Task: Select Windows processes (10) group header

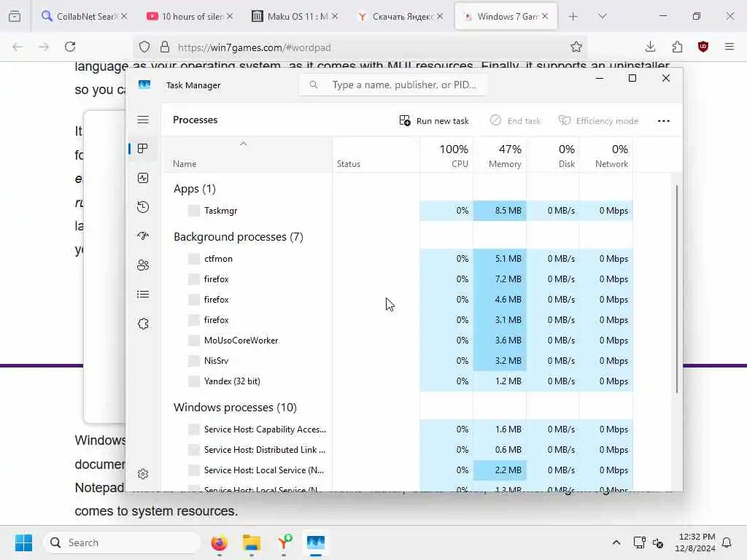Action: pyautogui.click(x=235, y=408)
